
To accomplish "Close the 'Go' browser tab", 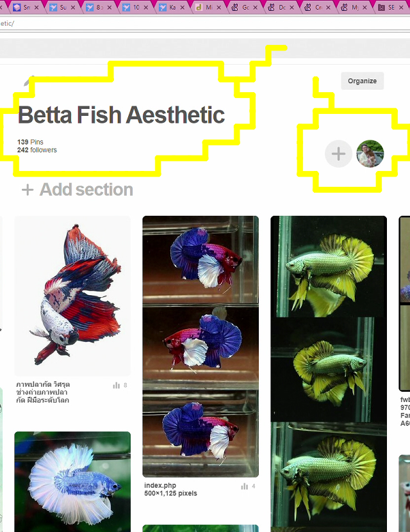I will (255, 7).
